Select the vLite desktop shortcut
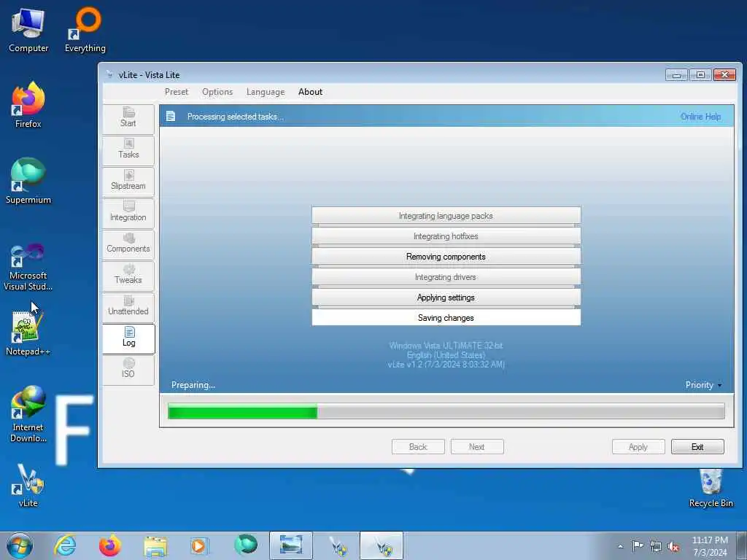The height and width of the screenshot is (560, 747). (28, 486)
